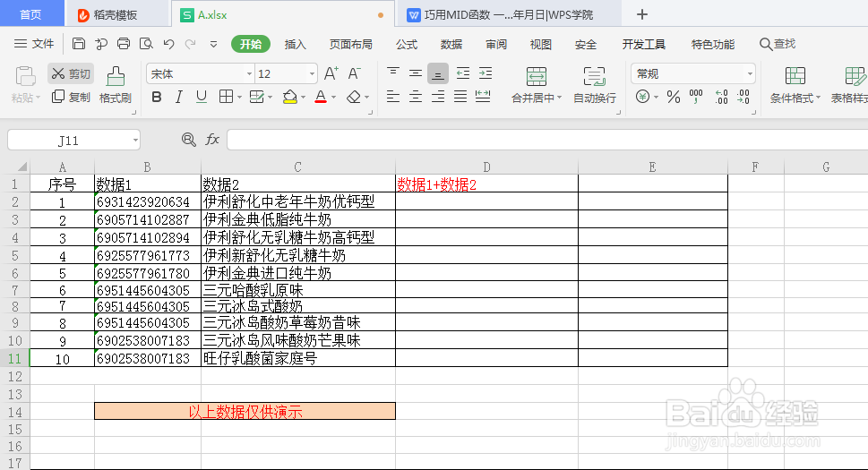Open Paste options dropdown 粘贴

[25, 98]
